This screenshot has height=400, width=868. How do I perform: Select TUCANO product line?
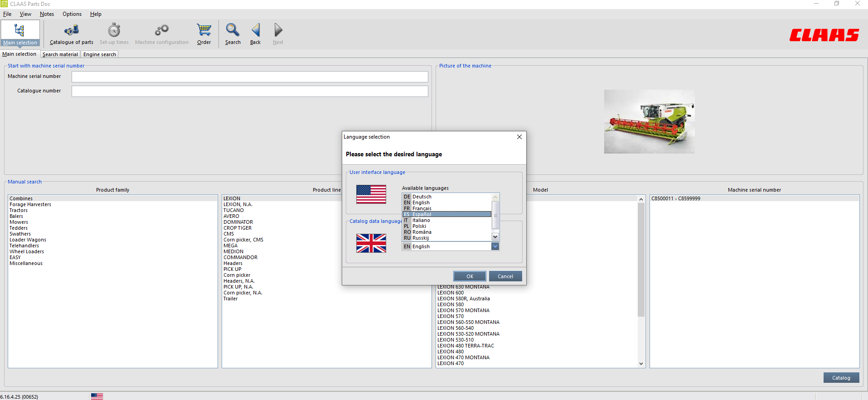(233, 210)
